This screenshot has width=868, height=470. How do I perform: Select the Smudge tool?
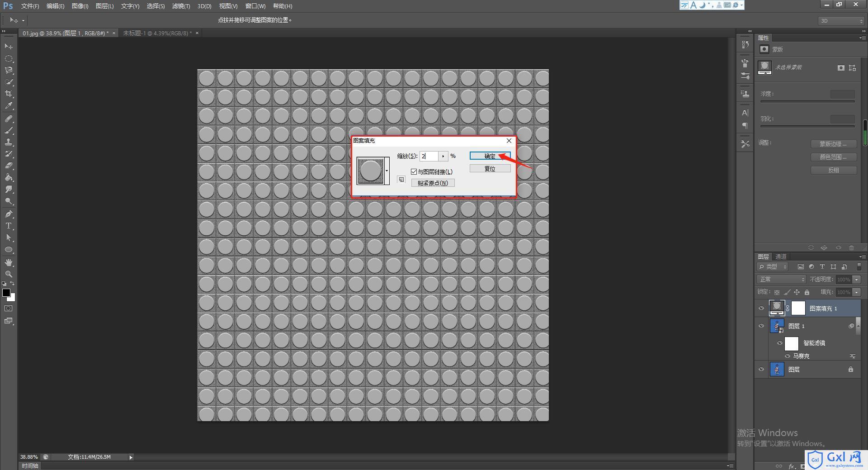(x=9, y=189)
